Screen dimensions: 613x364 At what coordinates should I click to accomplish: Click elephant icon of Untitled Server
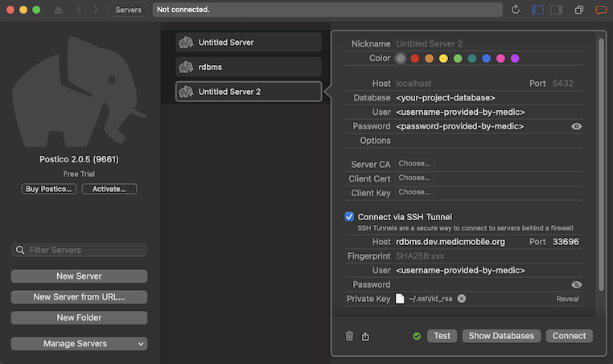(x=186, y=42)
